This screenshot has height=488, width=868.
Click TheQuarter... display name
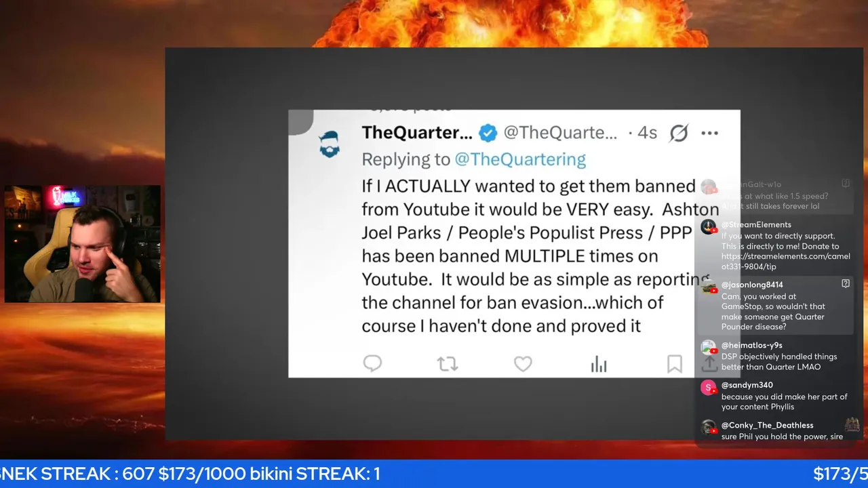click(417, 133)
